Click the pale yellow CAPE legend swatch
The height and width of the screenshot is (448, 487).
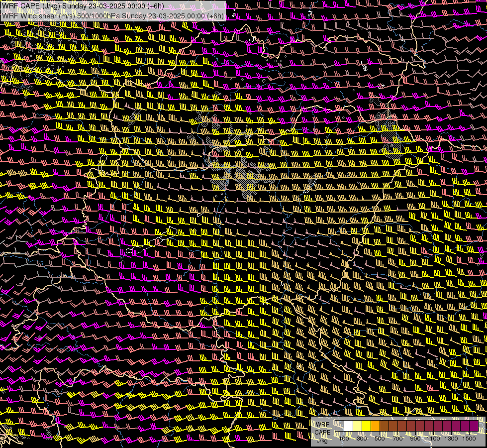tap(358, 426)
